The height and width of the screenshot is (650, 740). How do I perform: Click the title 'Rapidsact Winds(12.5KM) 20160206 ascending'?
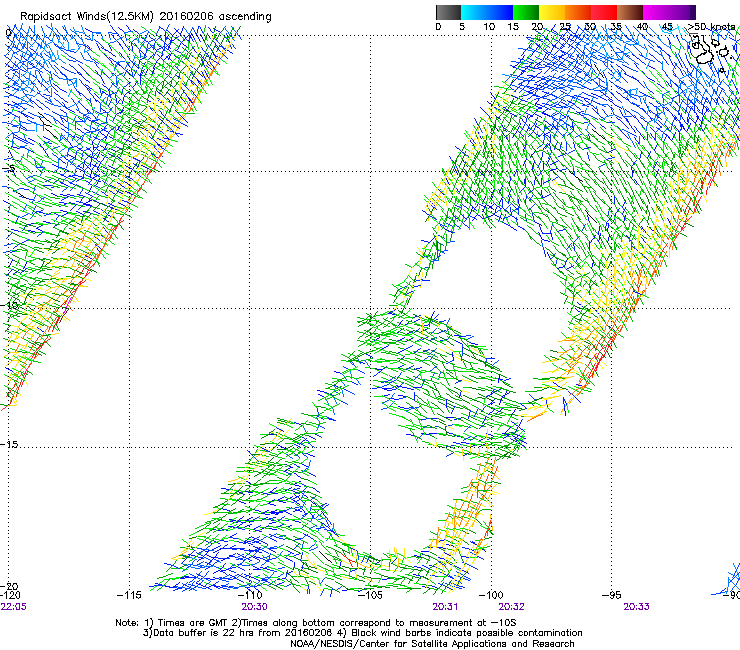(x=146, y=17)
